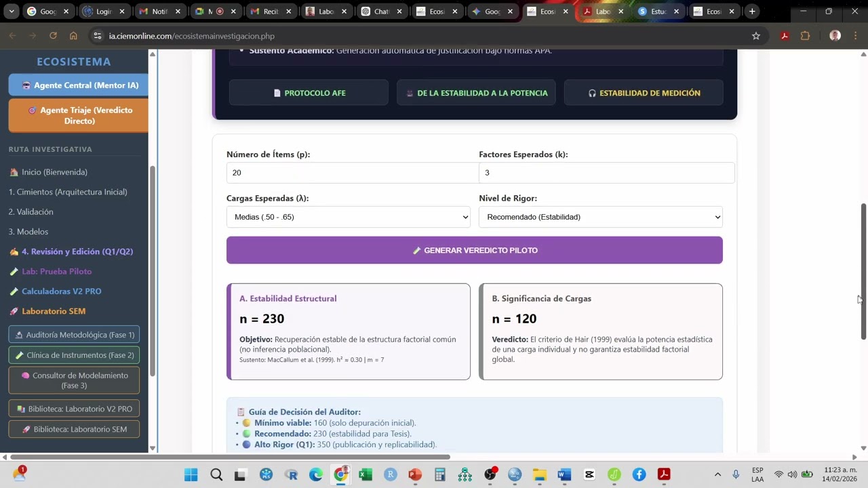The width and height of the screenshot is (868, 488).
Task: Open a new browser tab
Action: [x=752, y=12]
